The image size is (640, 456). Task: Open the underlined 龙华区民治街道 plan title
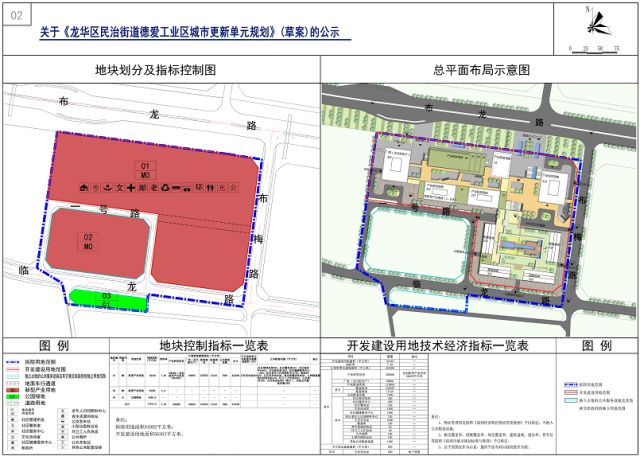click(x=195, y=32)
